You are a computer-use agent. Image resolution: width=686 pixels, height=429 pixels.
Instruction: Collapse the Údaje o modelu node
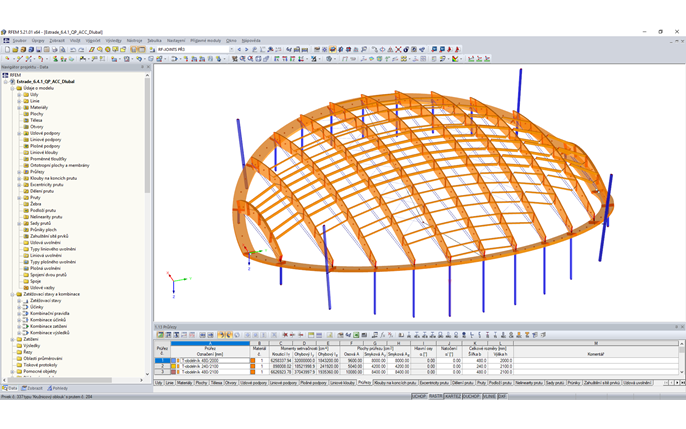13,88
